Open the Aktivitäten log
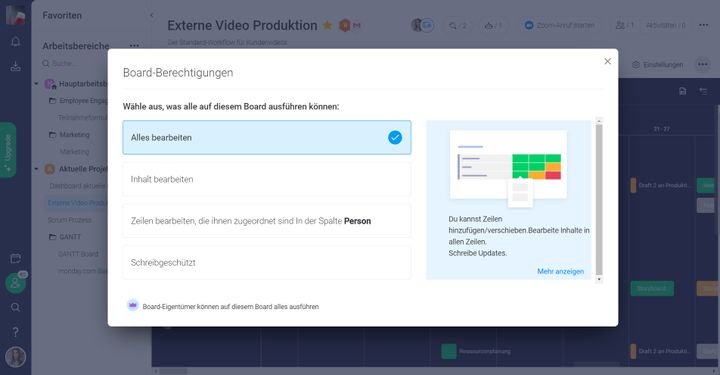This screenshot has width=720, height=375. tap(665, 25)
